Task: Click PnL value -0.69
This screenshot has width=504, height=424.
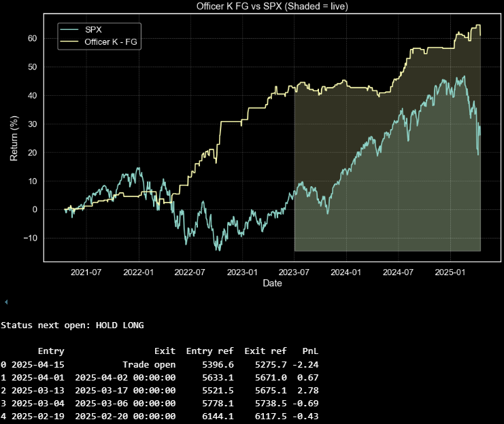Action: pyautogui.click(x=305, y=404)
